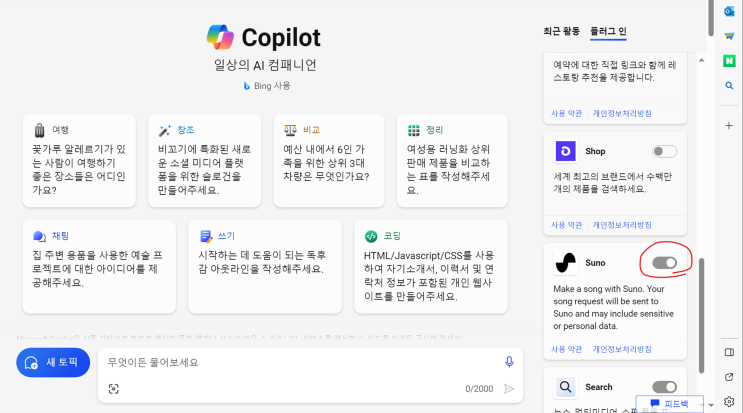
Task: Add a sidebar app with plus icon
Action: click(x=729, y=126)
